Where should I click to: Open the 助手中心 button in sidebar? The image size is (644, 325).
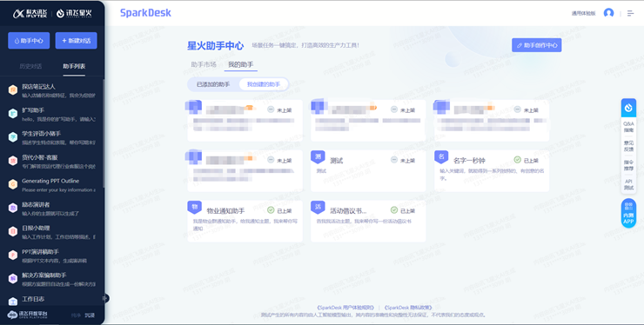(29, 41)
